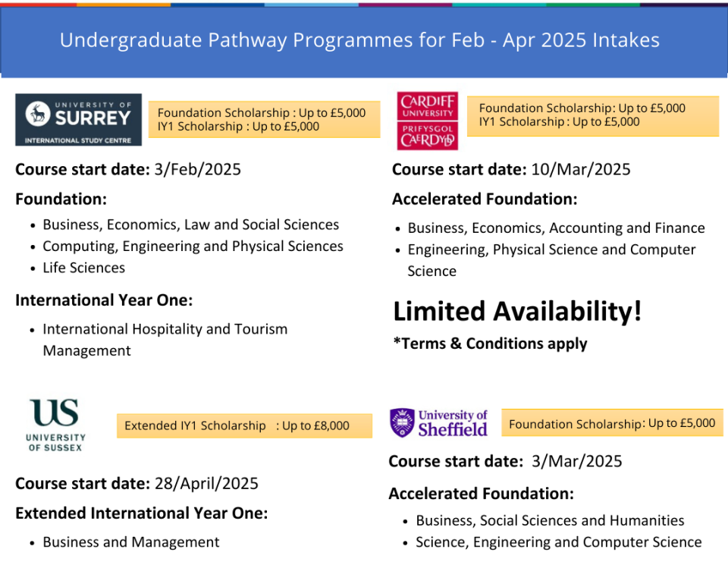Select the Extended IY1 Scholarship box
The height and width of the screenshot is (565, 728).
pyautogui.click(x=243, y=425)
